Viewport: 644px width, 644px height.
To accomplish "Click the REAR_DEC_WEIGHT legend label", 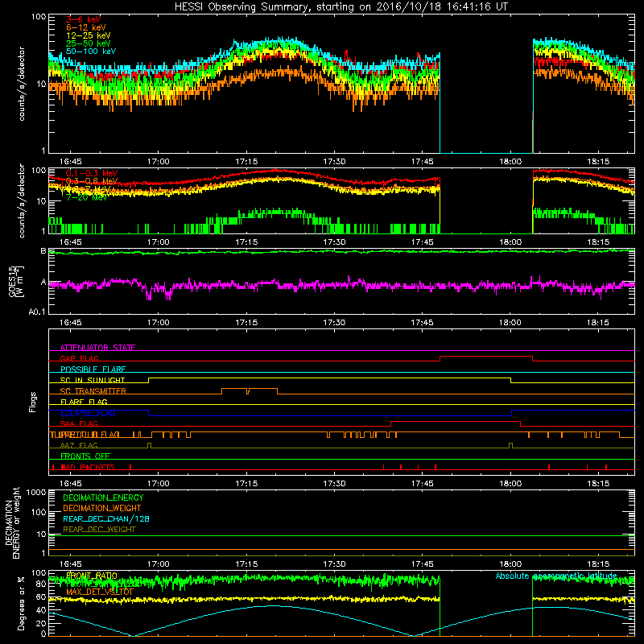I will [x=99, y=530].
